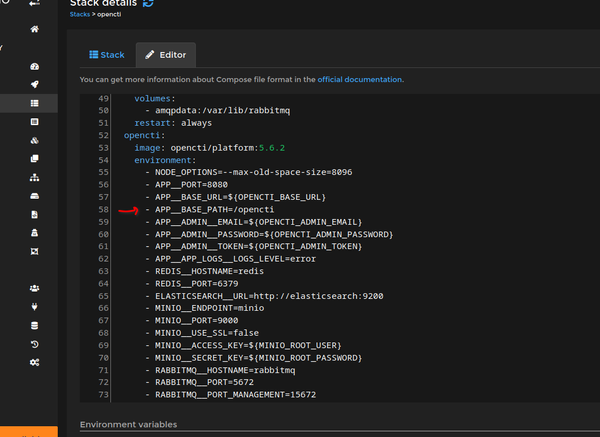
Task: Open the official documentation link
Action: [x=360, y=79]
